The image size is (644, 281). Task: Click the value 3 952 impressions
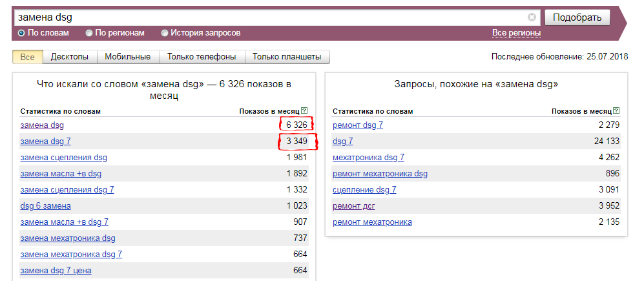(x=609, y=206)
